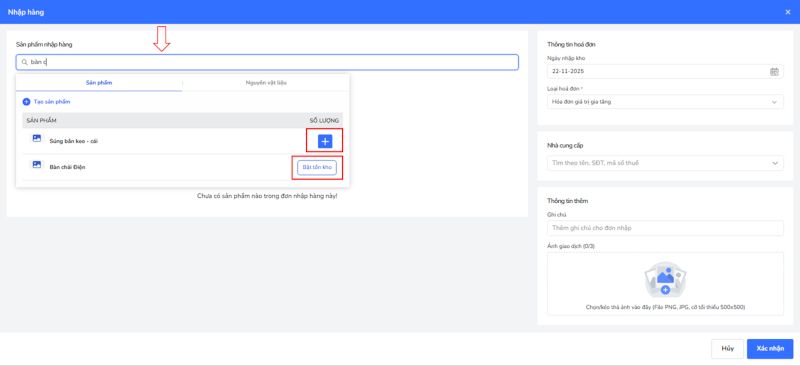Click image icon of Súng bắn keo row
Screen dimensions: 800x366
pyautogui.click(x=37, y=138)
